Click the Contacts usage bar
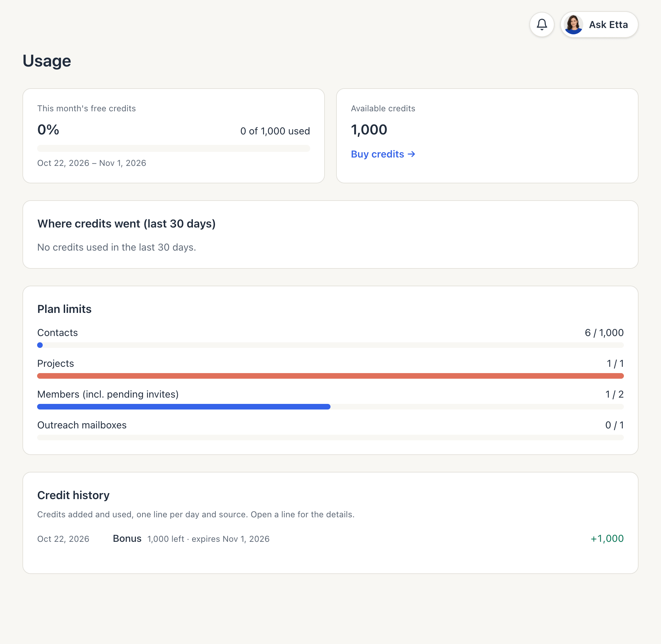 pos(330,345)
